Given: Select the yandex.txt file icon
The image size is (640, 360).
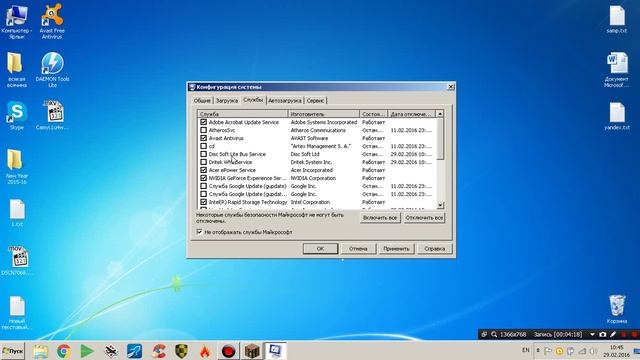Looking at the screenshot, I should (617, 116).
